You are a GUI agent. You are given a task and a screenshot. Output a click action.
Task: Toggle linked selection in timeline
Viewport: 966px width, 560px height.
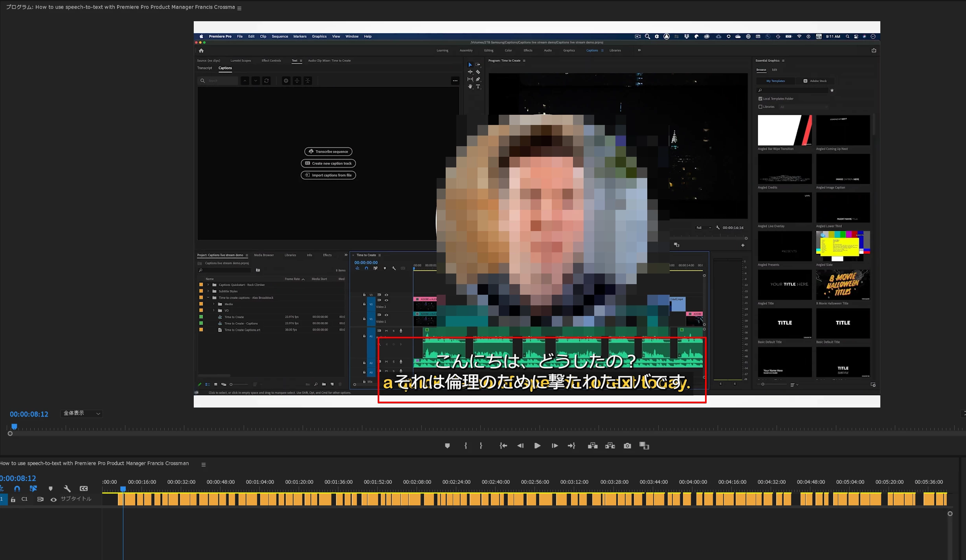[x=33, y=488]
